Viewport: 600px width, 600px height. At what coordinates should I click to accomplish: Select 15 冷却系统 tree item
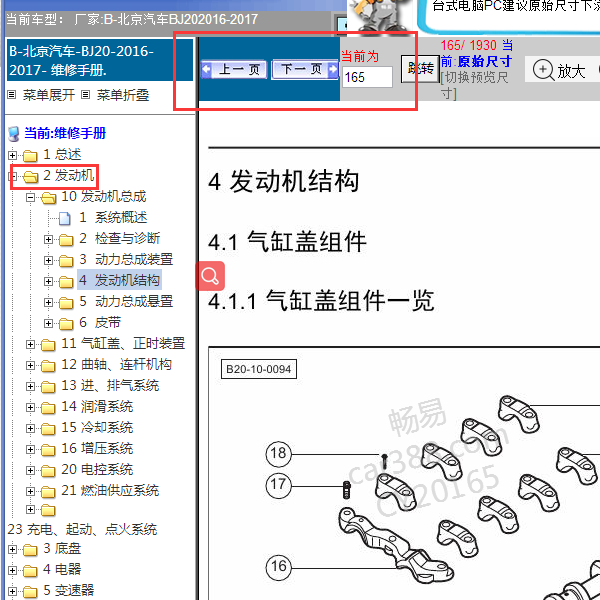point(97,427)
